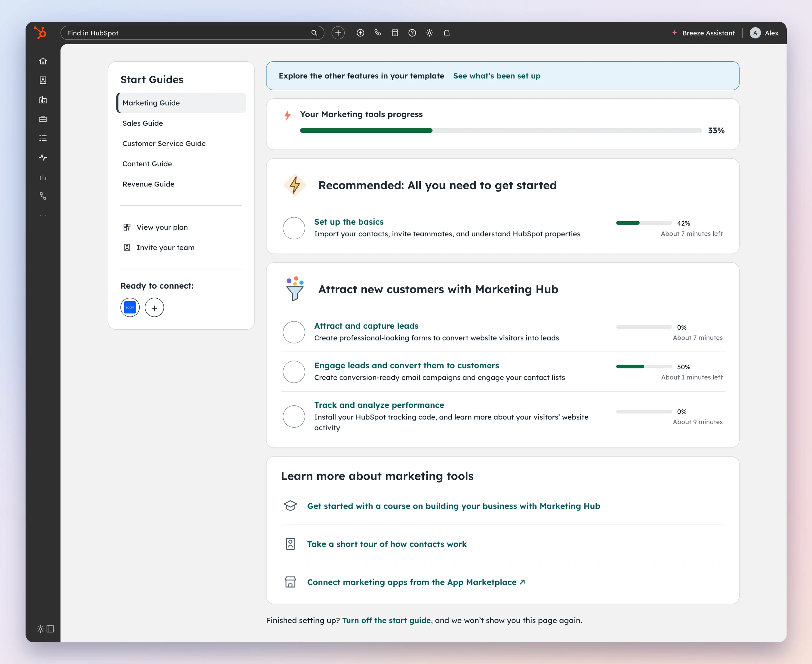Click the 42% Set up basics progress bar
This screenshot has height=664, width=812.
tap(644, 223)
